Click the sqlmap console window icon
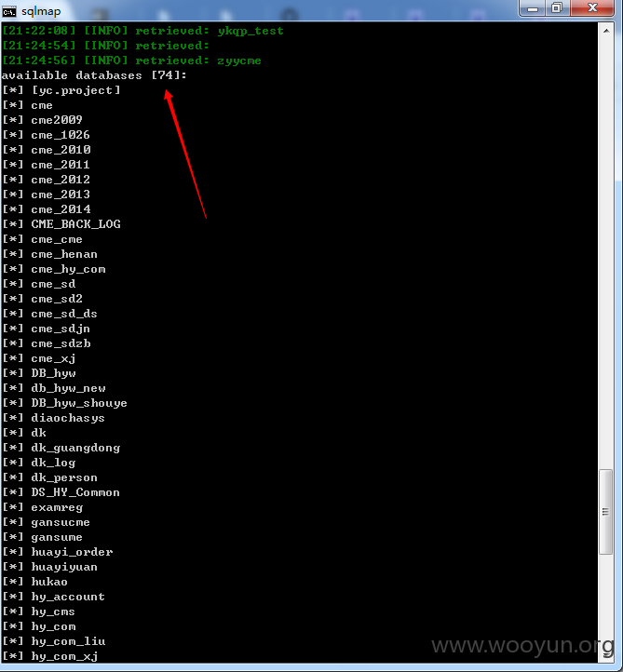The width and height of the screenshot is (623, 672). pyautogui.click(x=8, y=11)
